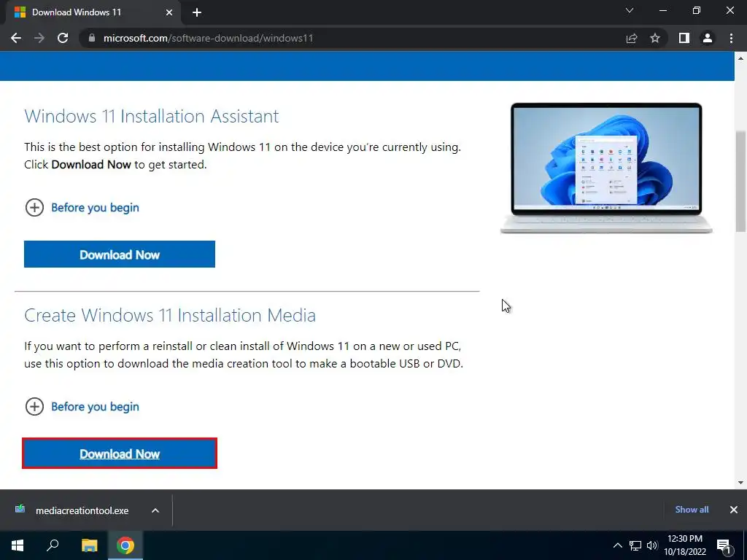This screenshot has width=747, height=560.
Task: Click the Chrome taskbar icon
Action: 125,545
